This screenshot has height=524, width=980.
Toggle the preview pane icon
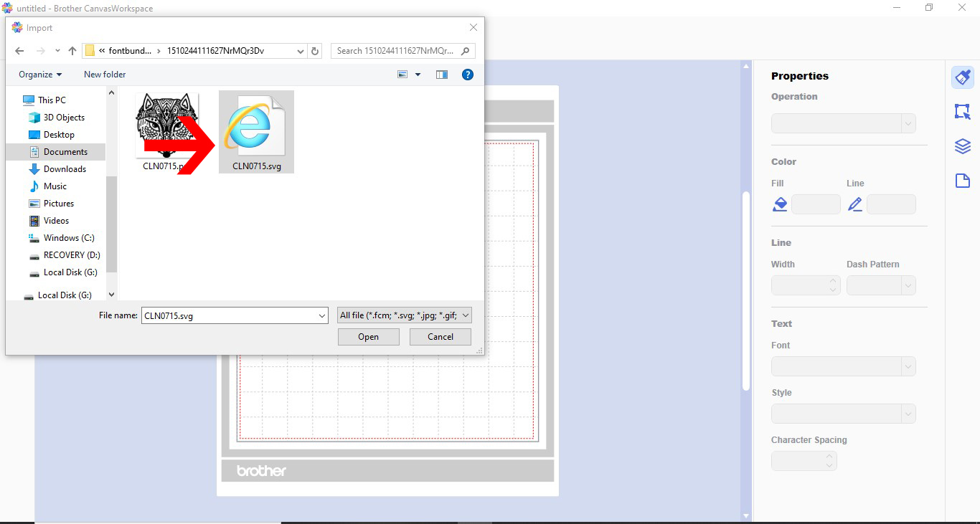(x=442, y=75)
